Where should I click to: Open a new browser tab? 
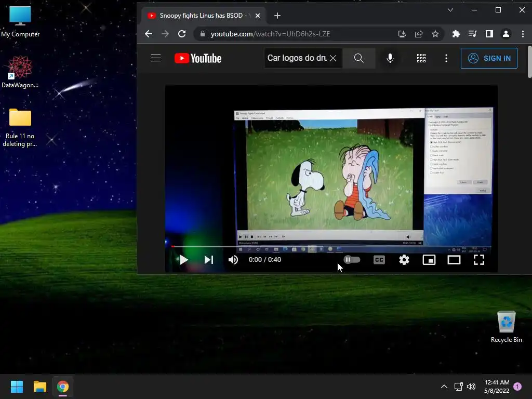277,16
